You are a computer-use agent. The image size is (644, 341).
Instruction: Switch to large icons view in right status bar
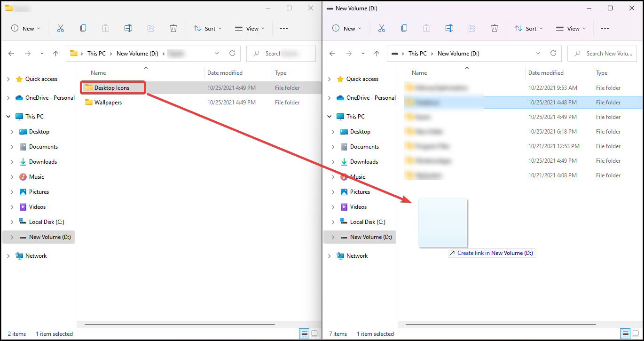tap(636, 333)
